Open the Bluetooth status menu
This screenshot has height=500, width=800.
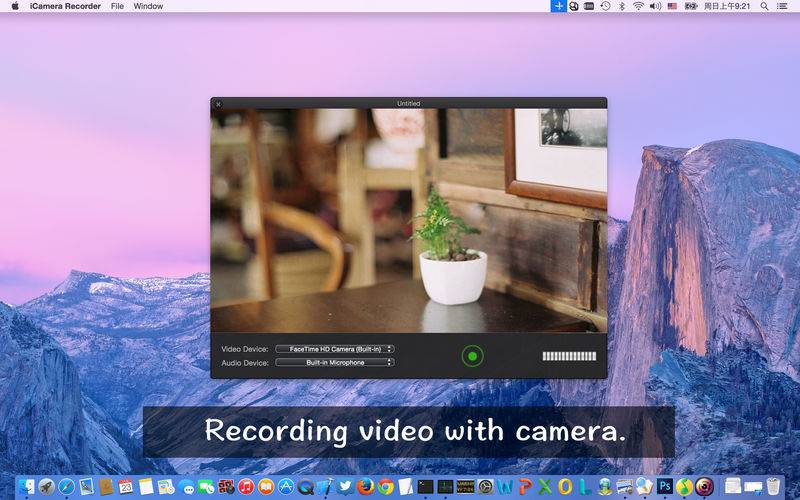coord(621,6)
